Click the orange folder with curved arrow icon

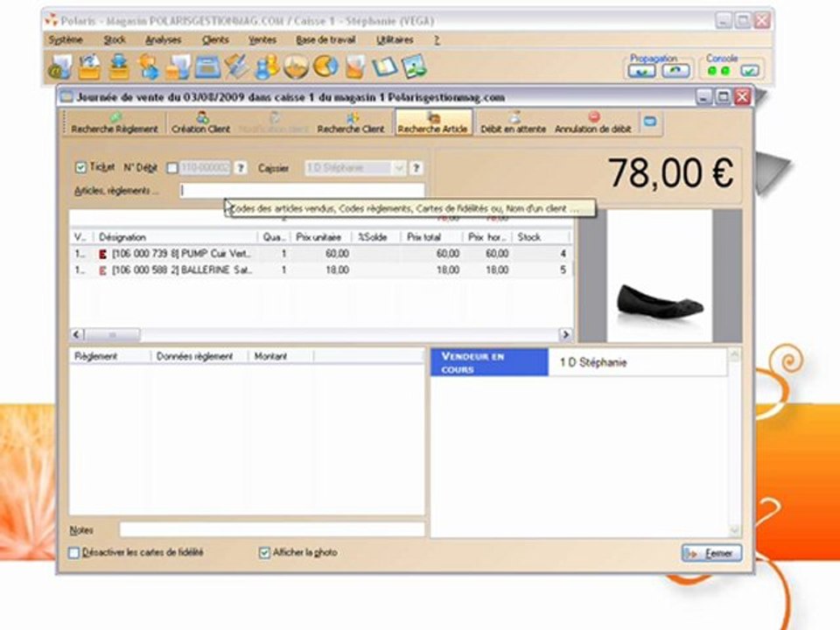click(89, 67)
